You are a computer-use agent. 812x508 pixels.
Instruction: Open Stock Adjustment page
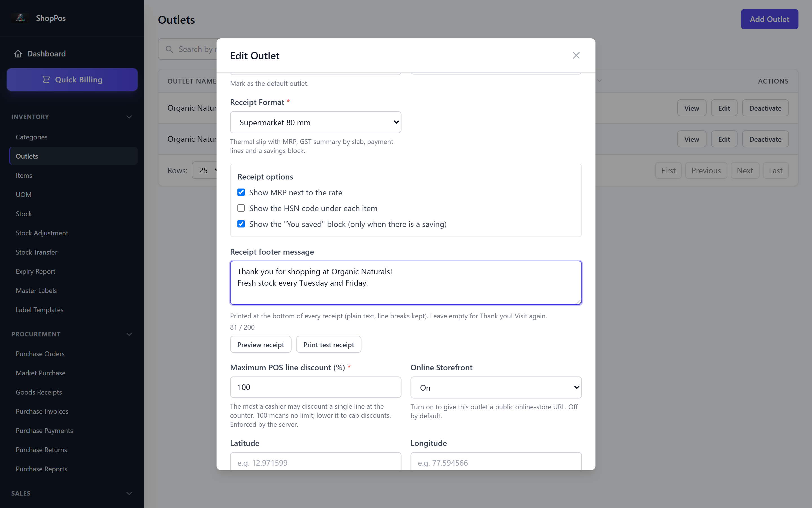[x=73, y=233]
